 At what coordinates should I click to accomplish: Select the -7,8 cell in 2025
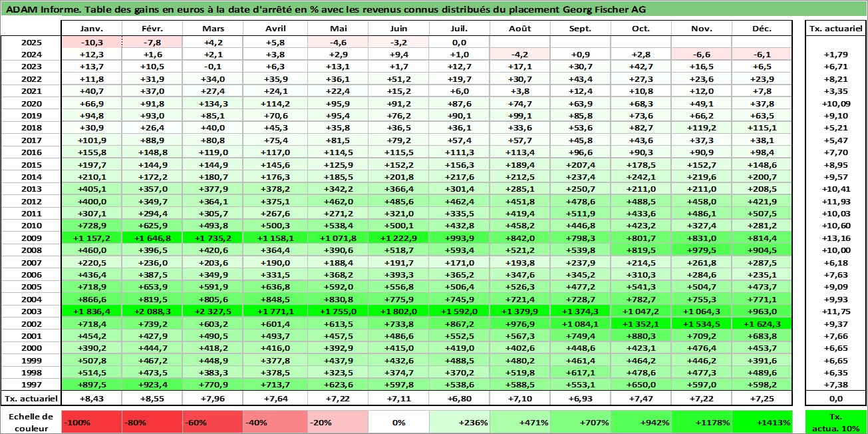(x=152, y=42)
